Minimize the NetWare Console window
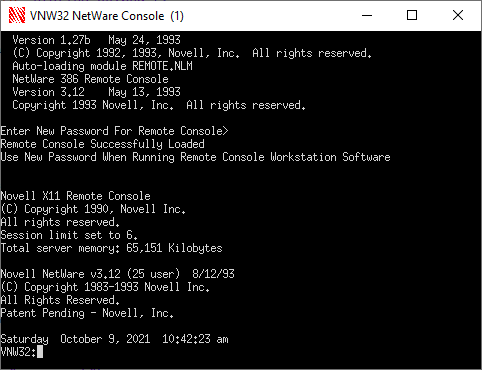Viewport: 482px width, 370px height. [367, 15]
